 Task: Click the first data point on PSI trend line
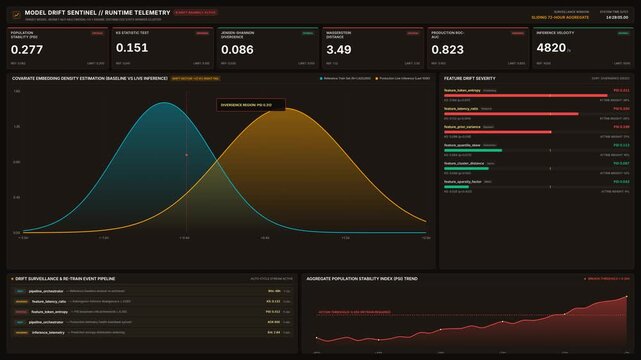(x=316, y=338)
